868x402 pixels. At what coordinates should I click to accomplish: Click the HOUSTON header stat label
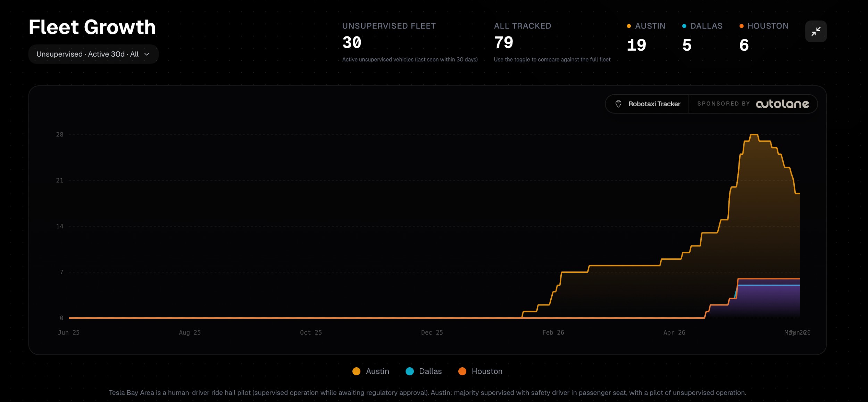[x=768, y=26]
